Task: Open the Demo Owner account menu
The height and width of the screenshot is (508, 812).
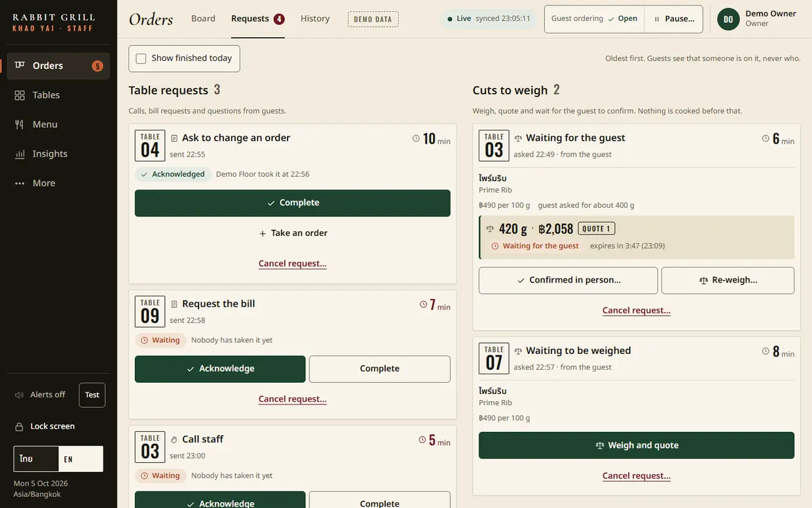Action: pos(757,19)
